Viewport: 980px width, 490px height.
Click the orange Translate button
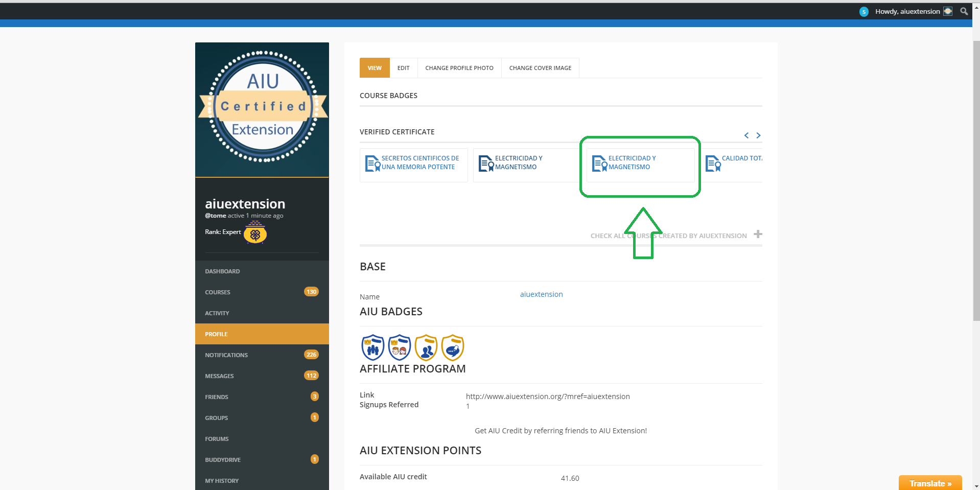(x=930, y=483)
